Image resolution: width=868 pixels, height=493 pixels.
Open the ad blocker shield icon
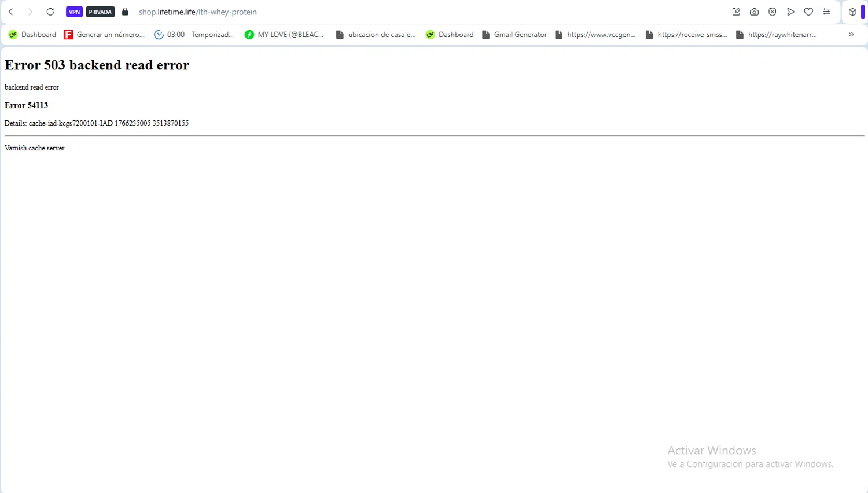point(772,12)
